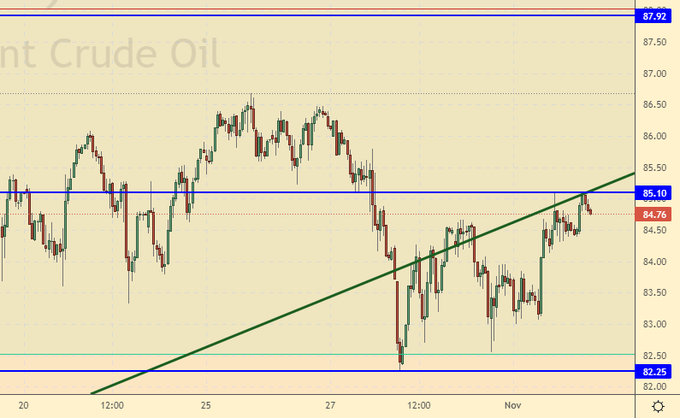680x418 pixels.
Task: Click the dotted horizontal line near 86.70
Action: point(450,94)
